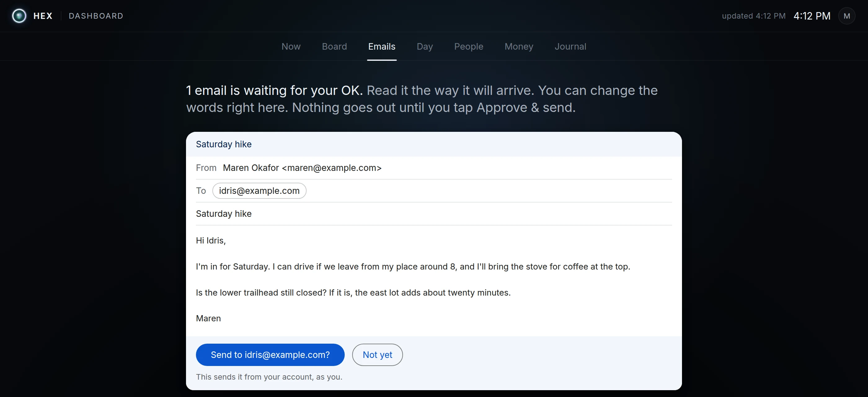Click the This sends it from your account note
Image resolution: width=868 pixels, height=397 pixels.
[269, 377]
